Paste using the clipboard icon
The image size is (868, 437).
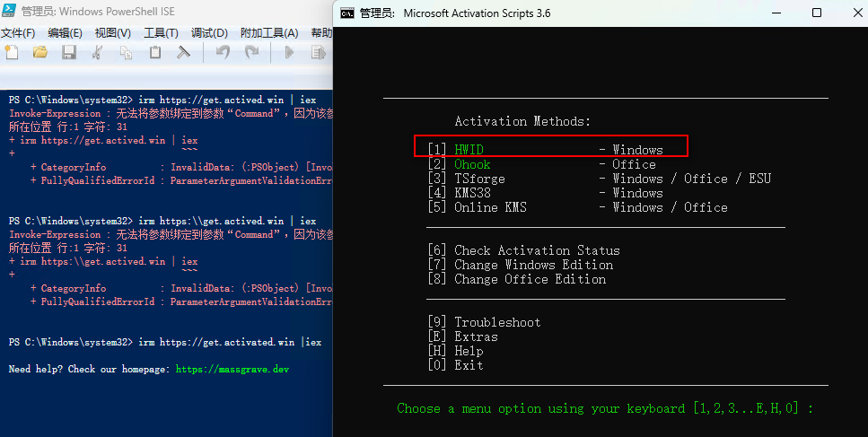(155, 53)
